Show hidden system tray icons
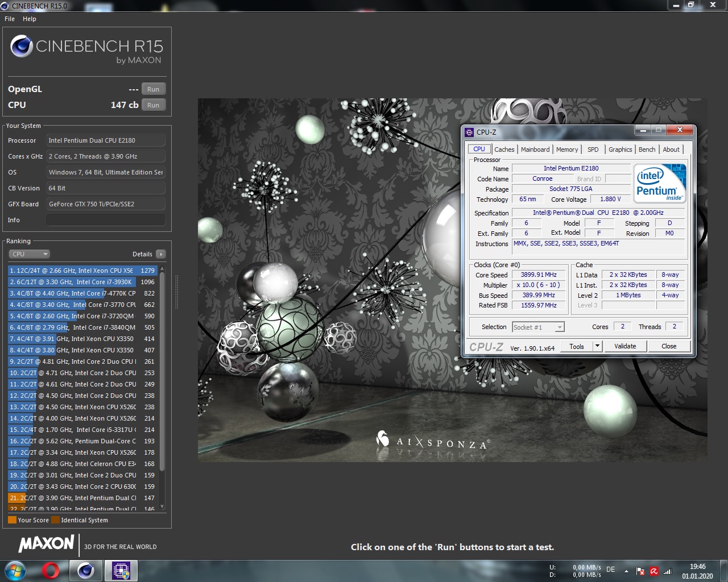 click(x=626, y=571)
